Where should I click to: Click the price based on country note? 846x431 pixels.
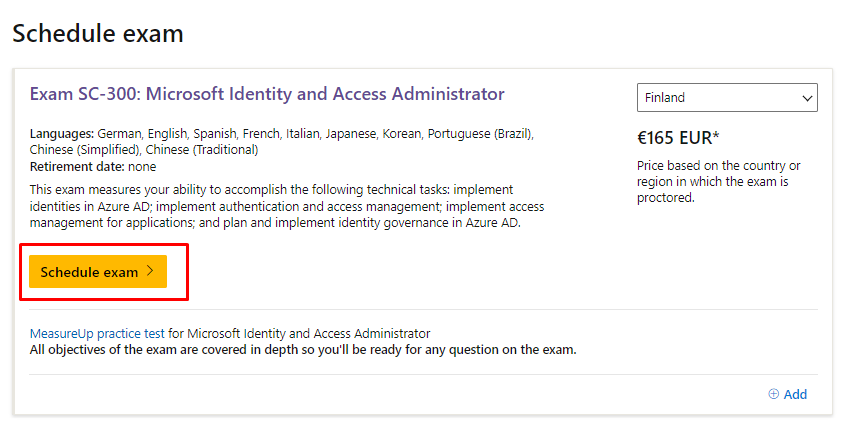pos(718,182)
